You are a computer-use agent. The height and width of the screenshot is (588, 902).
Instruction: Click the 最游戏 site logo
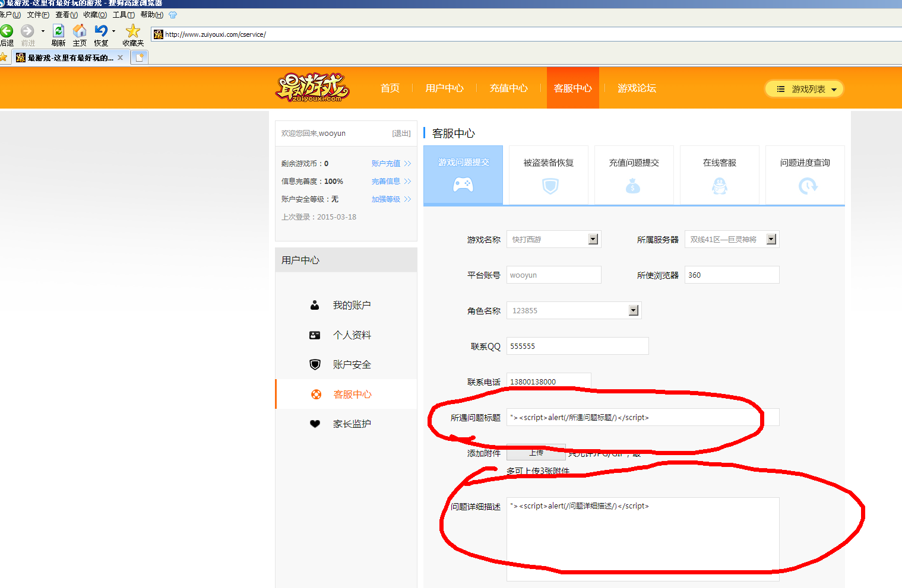(x=312, y=88)
